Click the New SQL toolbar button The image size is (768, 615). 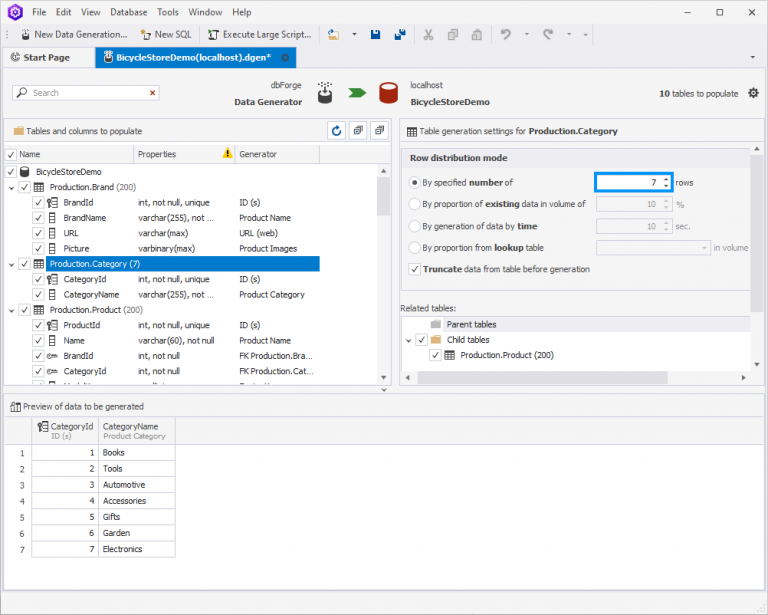[x=164, y=34]
